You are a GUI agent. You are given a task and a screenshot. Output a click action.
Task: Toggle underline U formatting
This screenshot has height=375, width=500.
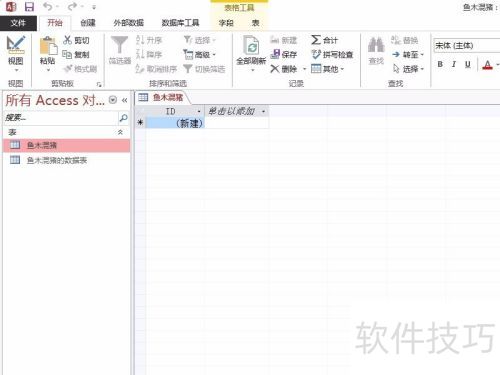468,64
